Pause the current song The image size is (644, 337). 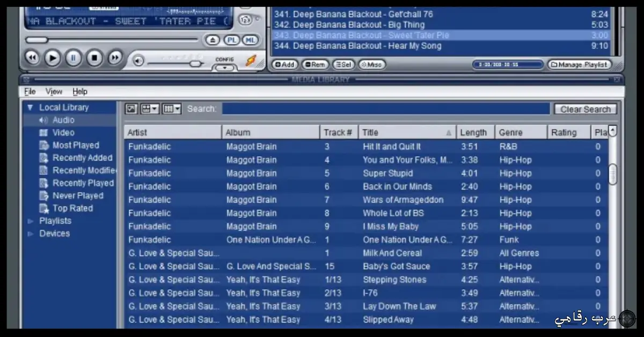pyautogui.click(x=74, y=57)
